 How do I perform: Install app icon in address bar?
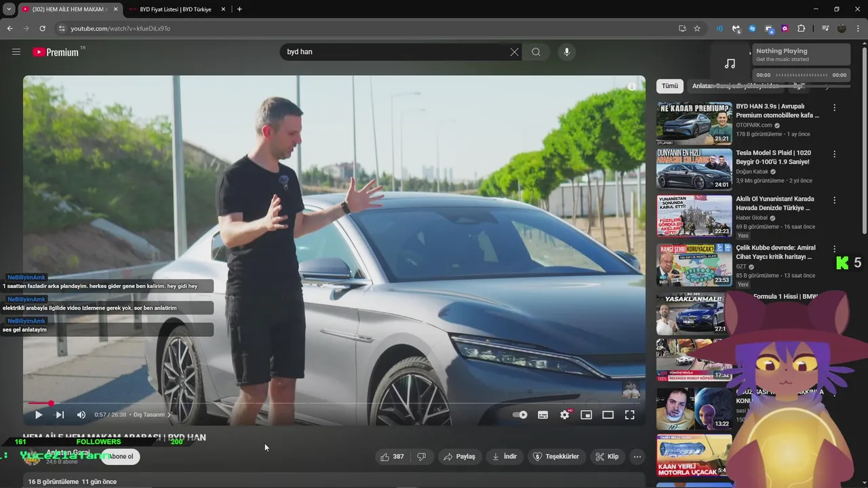click(x=682, y=28)
